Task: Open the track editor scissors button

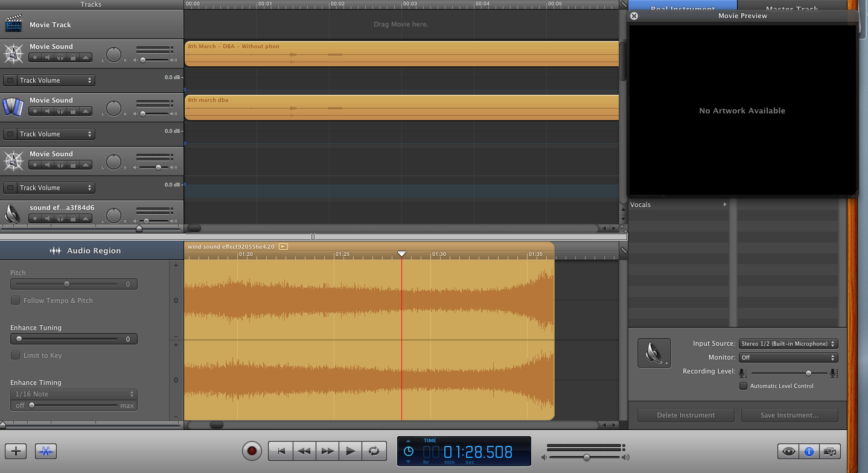Action: (46, 451)
